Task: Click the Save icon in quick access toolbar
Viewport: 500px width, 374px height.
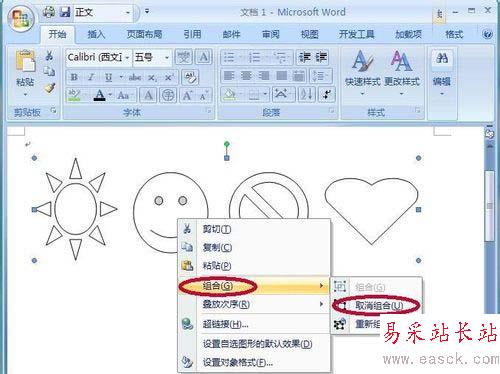Action: [x=65, y=12]
